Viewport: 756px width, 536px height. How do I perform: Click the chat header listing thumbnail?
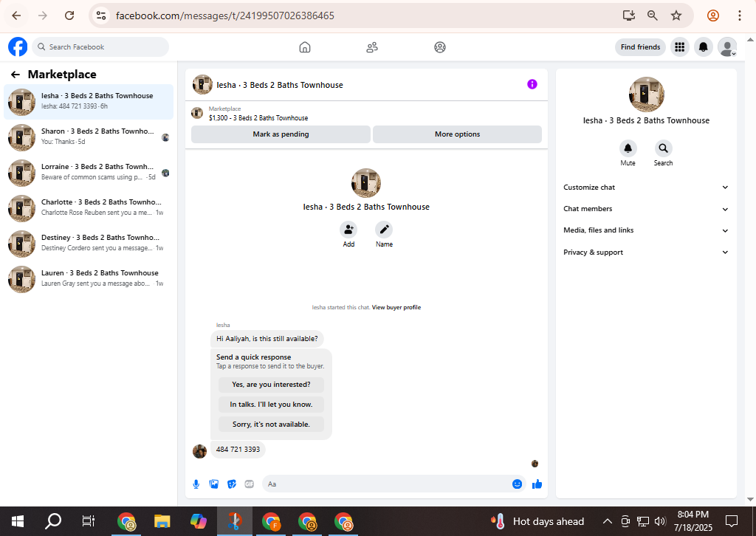click(x=202, y=84)
